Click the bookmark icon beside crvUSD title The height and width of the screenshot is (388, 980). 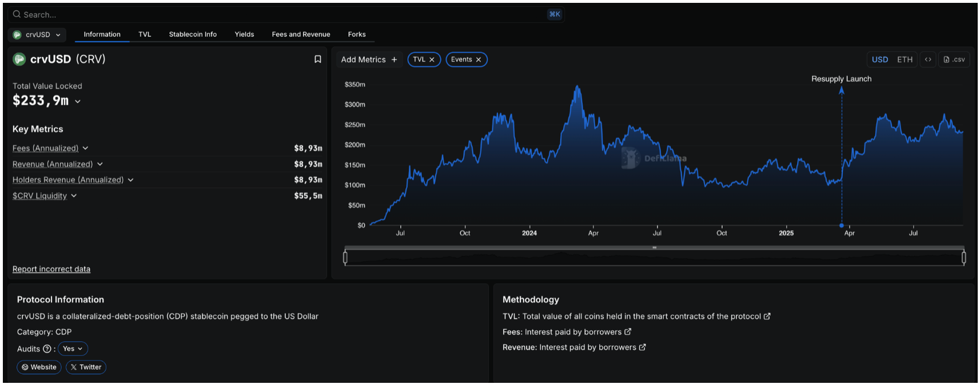point(318,60)
